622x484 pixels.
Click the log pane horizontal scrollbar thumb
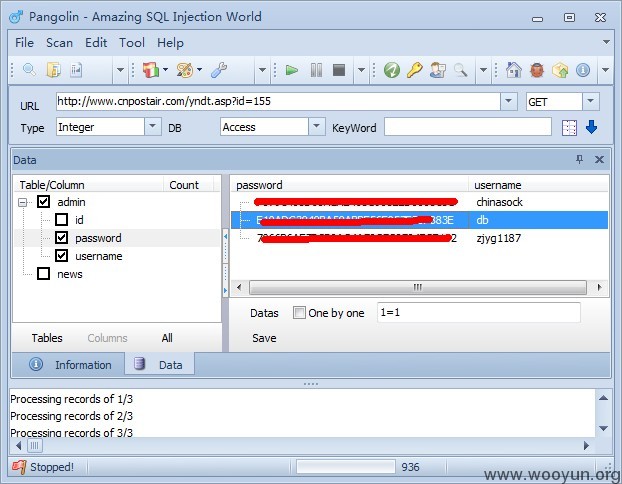click(35, 446)
